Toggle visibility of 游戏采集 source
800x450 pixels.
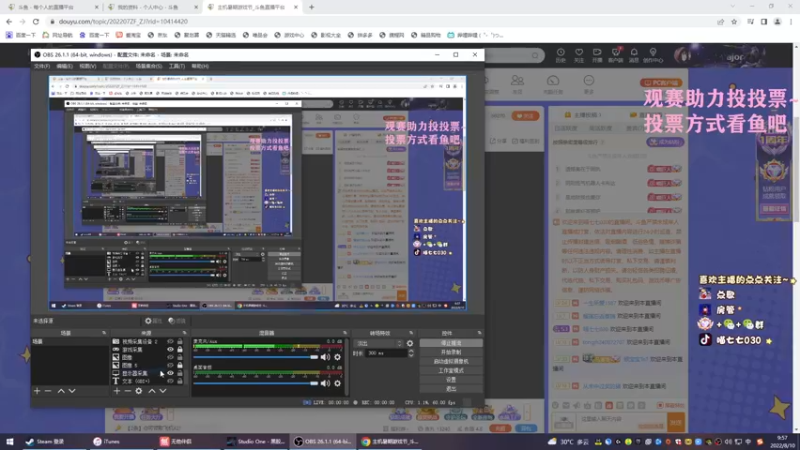point(170,349)
